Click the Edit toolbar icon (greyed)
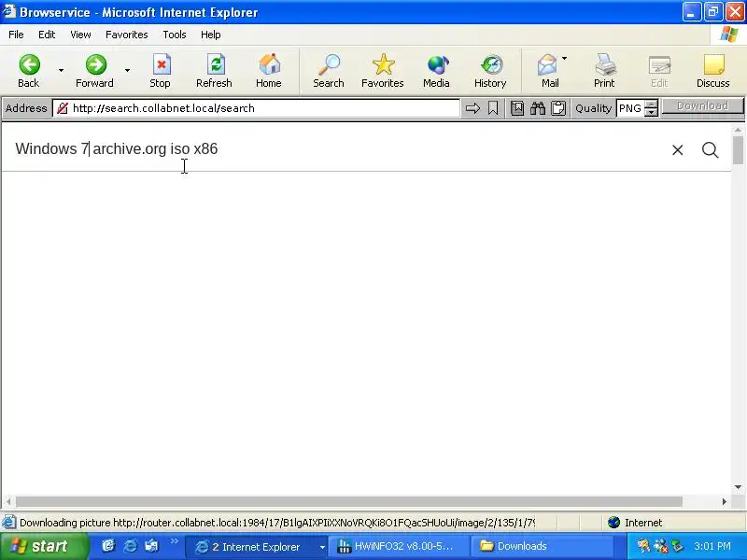Image resolution: width=747 pixels, height=560 pixels. click(659, 71)
